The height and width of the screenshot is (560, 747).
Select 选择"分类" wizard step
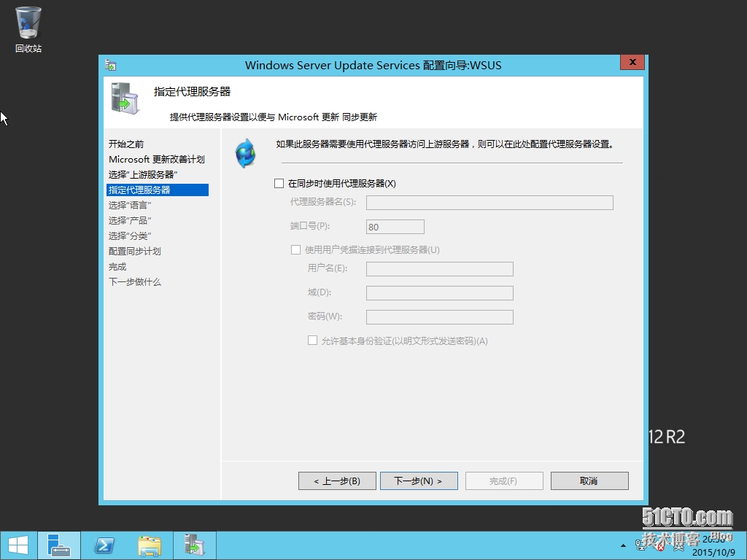tap(130, 236)
